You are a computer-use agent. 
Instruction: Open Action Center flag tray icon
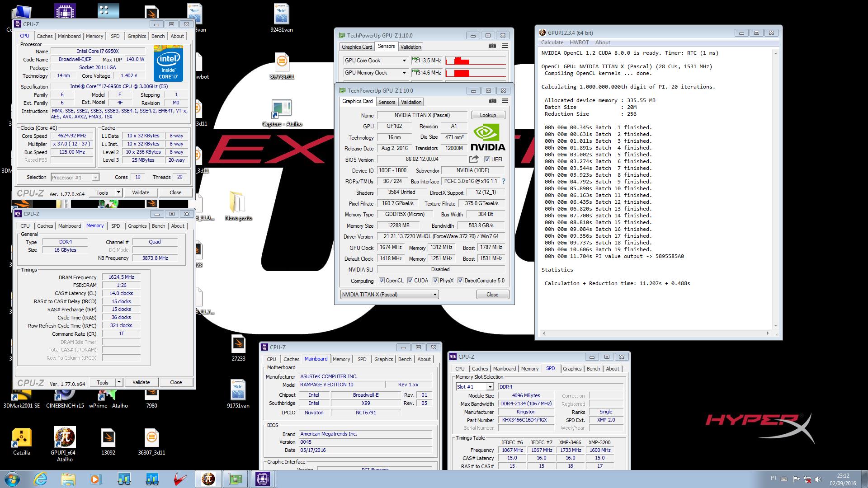click(796, 479)
